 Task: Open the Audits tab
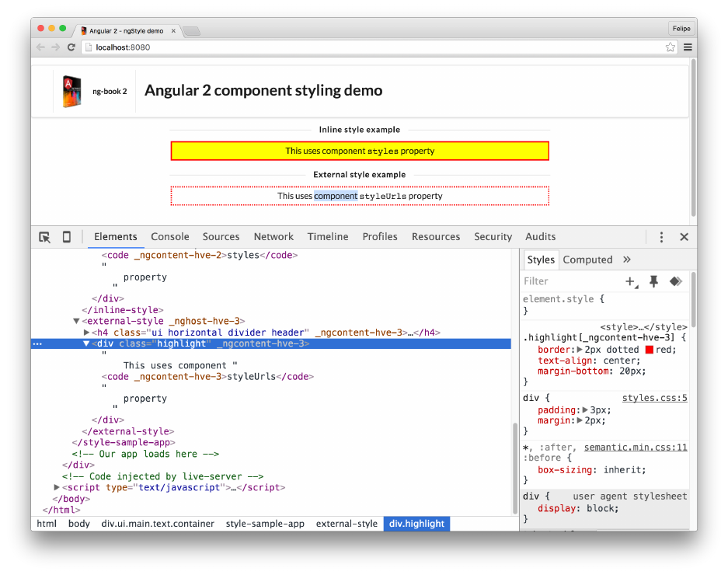(x=540, y=237)
